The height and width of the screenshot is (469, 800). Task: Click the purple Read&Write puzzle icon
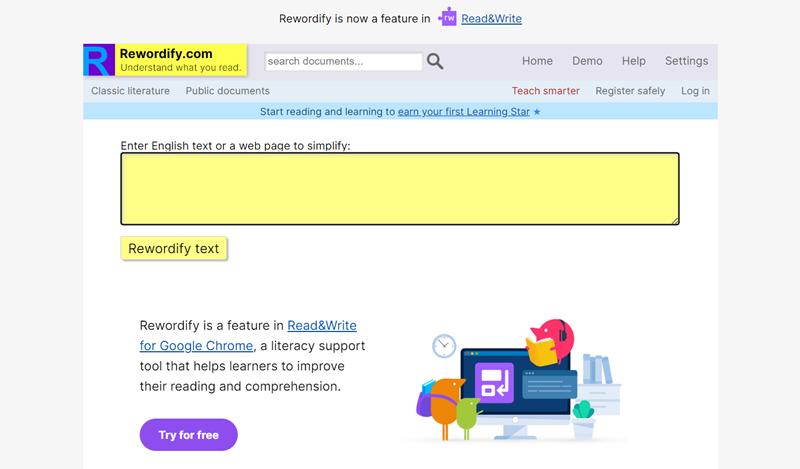(447, 18)
